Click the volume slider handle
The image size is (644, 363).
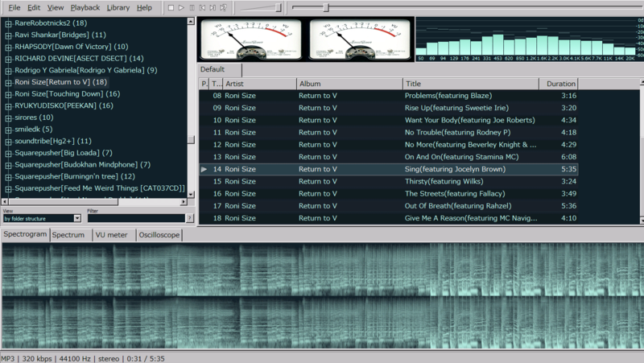pos(278,7)
